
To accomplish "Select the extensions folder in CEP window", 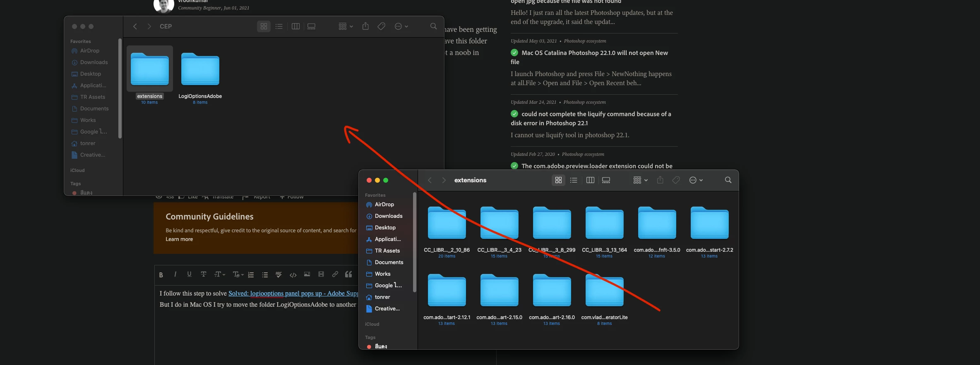I will (149, 74).
